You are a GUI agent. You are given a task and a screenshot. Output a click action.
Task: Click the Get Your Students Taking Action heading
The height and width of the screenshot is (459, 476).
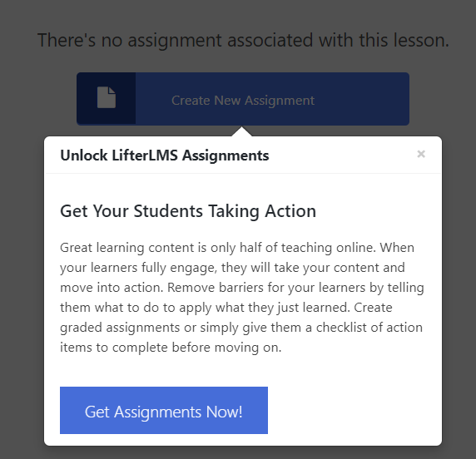pyautogui.click(x=188, y=211)
